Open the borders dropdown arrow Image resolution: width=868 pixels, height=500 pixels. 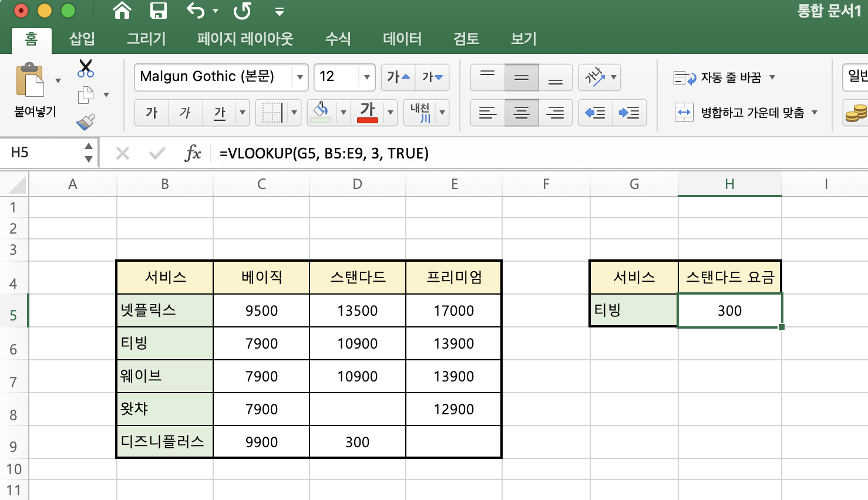294,113
